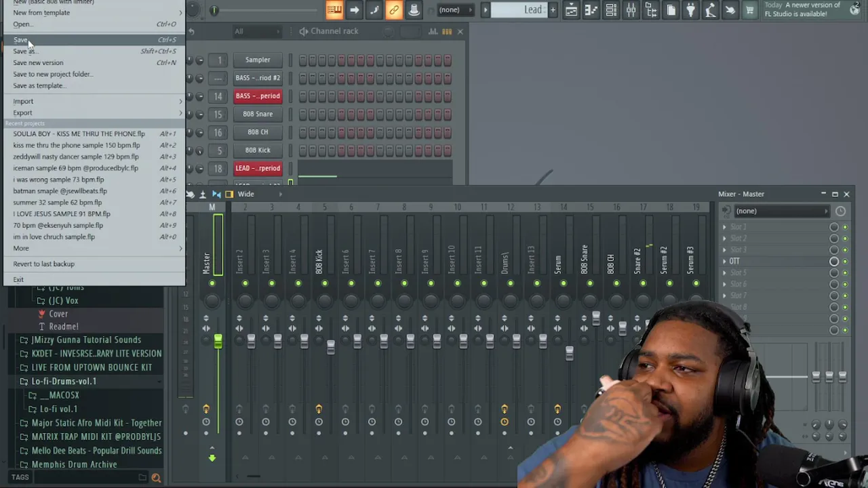Open the Import submenu
The height and width of the screenshot is (488, 868).
click(x=93, y=101)
